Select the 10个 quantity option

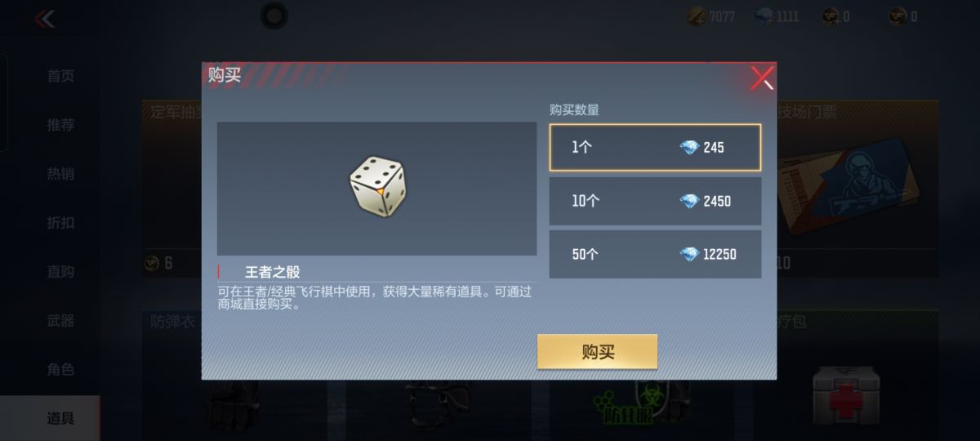click(655, 201)
